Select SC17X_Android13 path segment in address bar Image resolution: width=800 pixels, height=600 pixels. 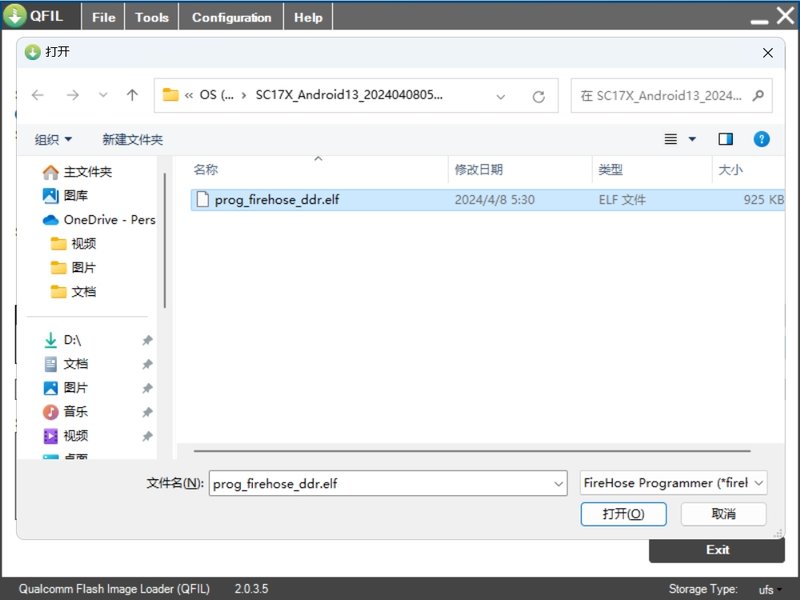click(349, 95)
